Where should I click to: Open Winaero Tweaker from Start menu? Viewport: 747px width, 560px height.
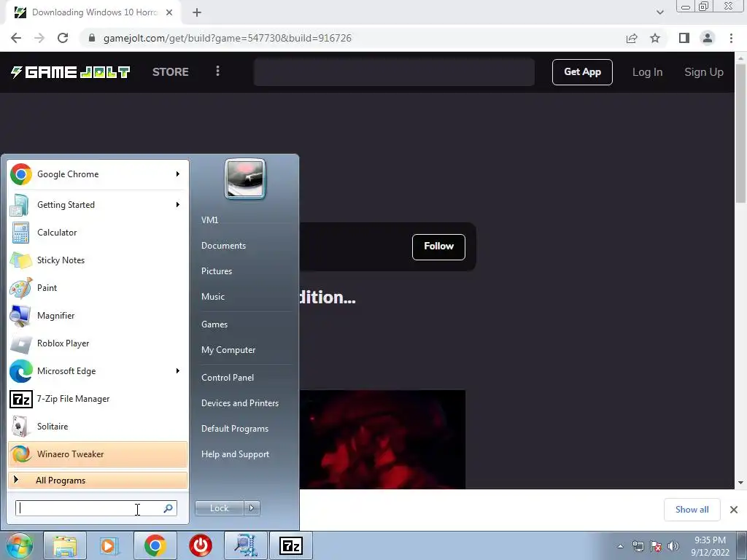click(98, 454)
